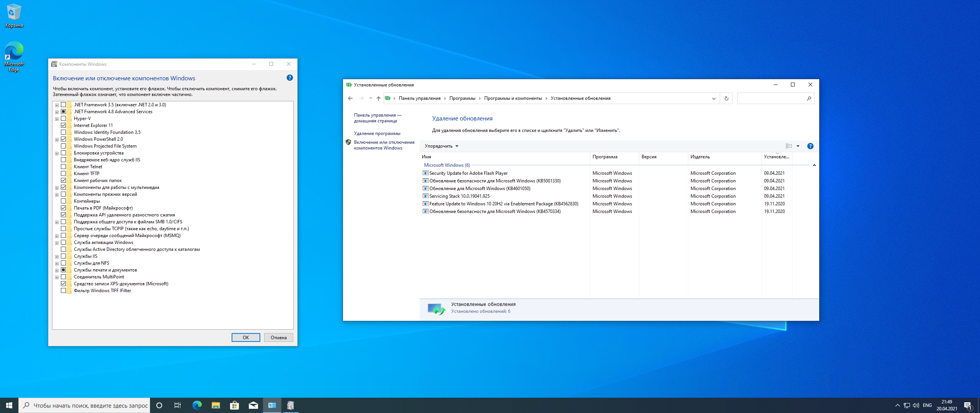The image size is (980, 413).
Task: Open Microsoft Store from taskbar
Action: pos(234,405)
